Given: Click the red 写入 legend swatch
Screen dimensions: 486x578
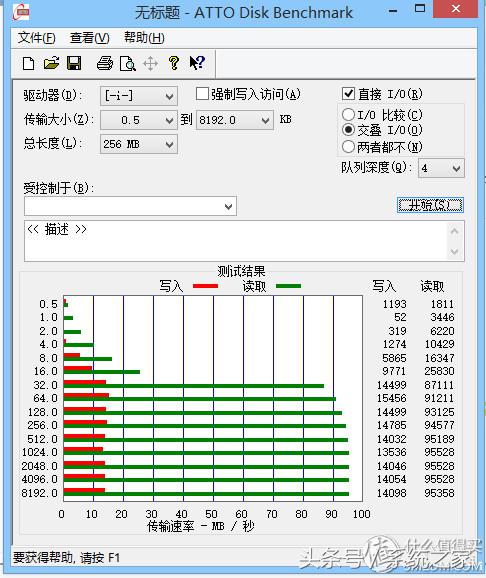Looking at the screenshot, I should coord(205,286).
